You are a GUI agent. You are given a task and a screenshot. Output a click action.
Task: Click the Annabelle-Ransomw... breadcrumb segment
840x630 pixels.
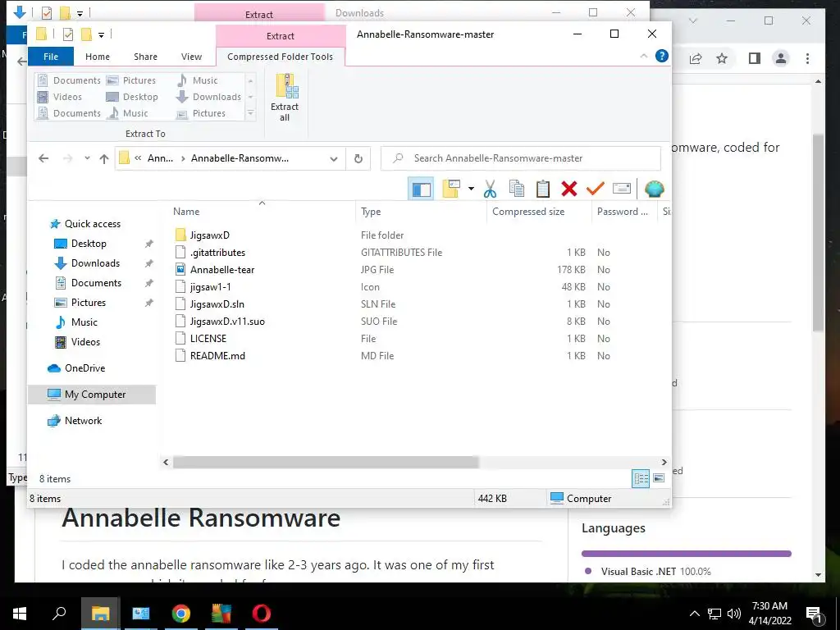point(240,158)
